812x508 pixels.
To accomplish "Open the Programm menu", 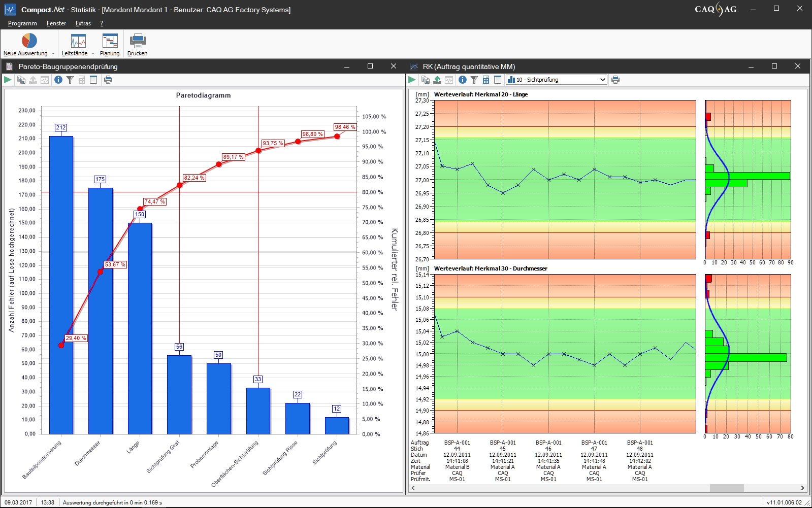I will pyautogui.click(x=22, y=23).
